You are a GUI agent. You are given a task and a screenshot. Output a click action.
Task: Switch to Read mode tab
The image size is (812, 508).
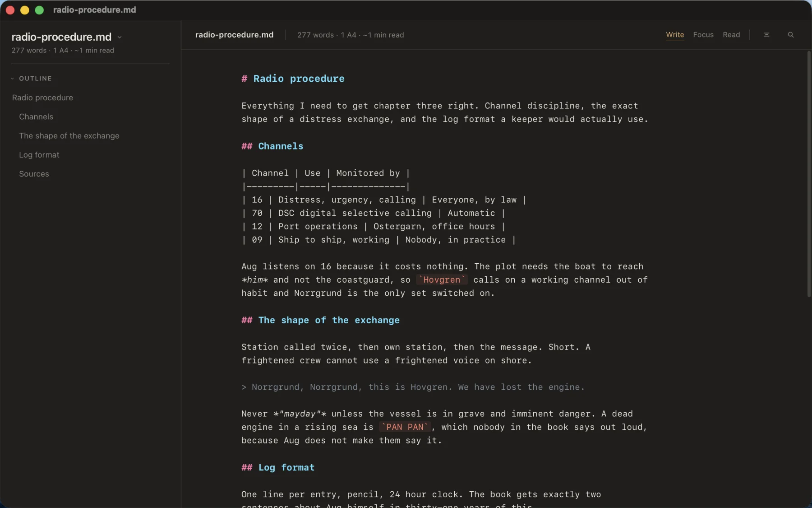[x=731, y=35]
